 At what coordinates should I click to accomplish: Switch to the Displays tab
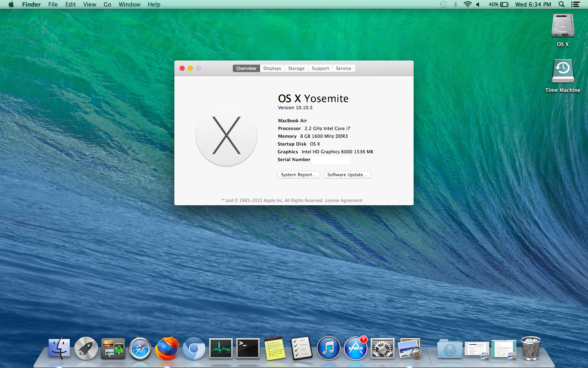point(272,68)
